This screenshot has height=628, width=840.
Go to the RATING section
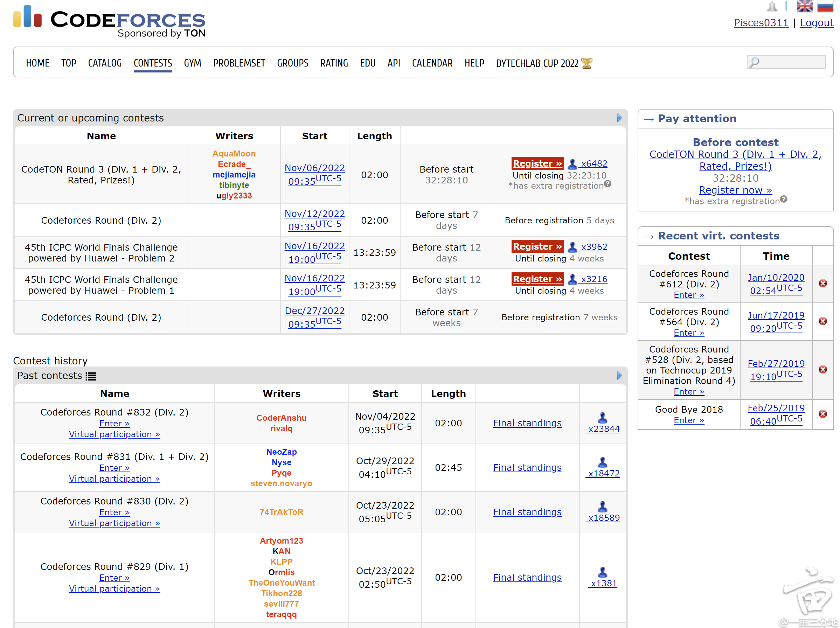[x=334, y=63]
